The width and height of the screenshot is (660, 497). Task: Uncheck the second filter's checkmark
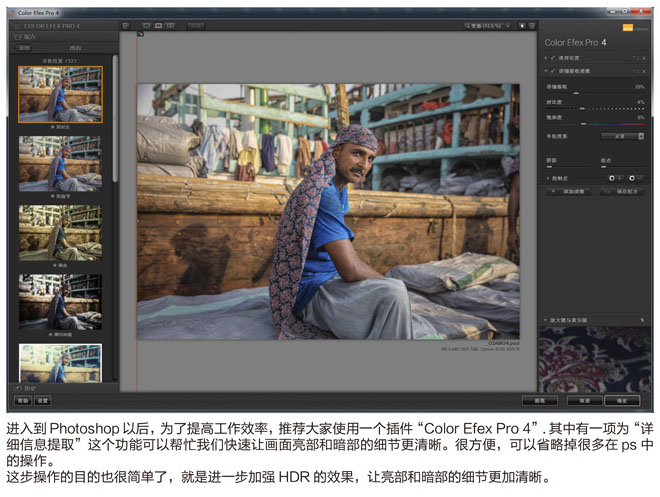[553, 71]
